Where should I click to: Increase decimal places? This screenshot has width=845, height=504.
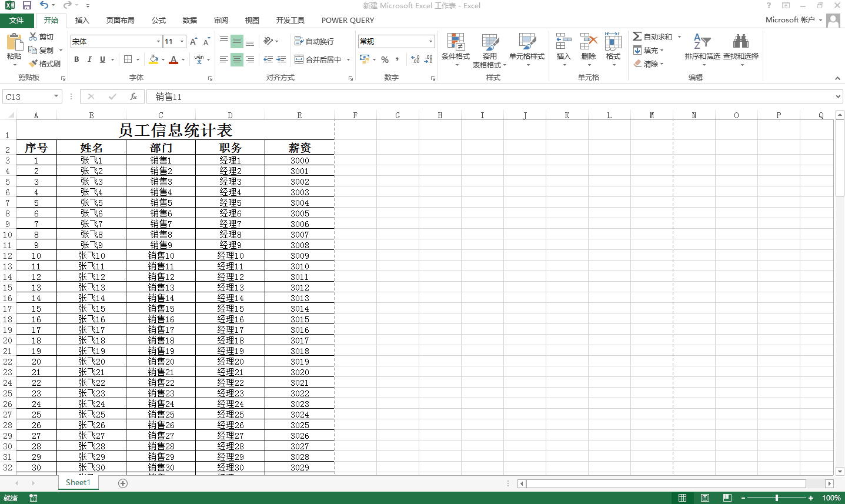[416, 59]
